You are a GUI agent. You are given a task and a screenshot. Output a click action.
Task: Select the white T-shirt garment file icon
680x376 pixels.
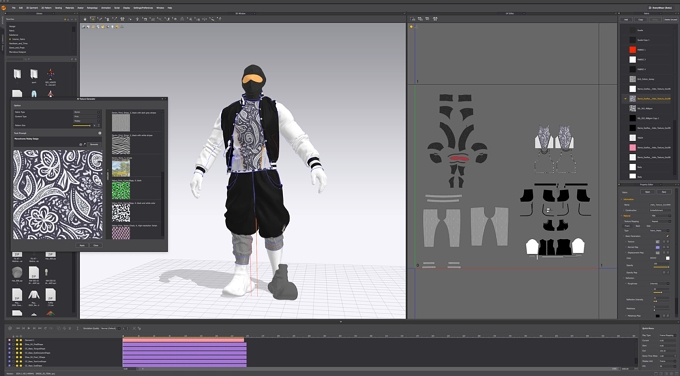[x=34, y=295]
